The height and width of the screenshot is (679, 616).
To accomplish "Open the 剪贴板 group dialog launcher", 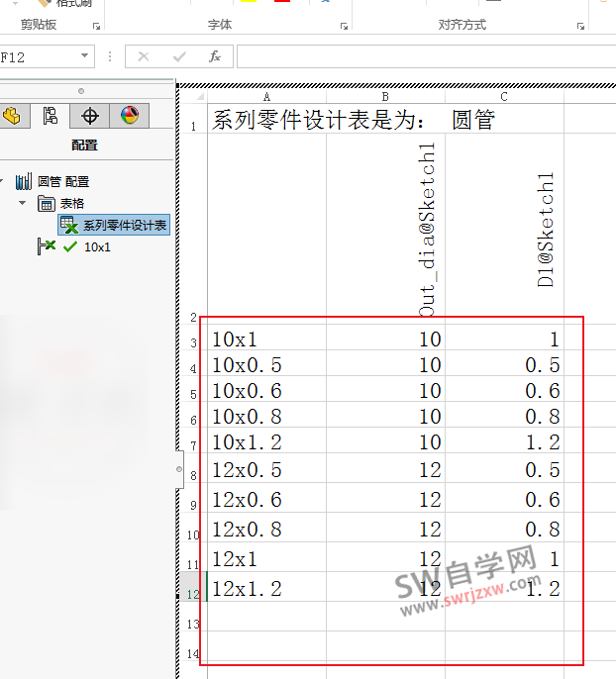I will 96,27.
